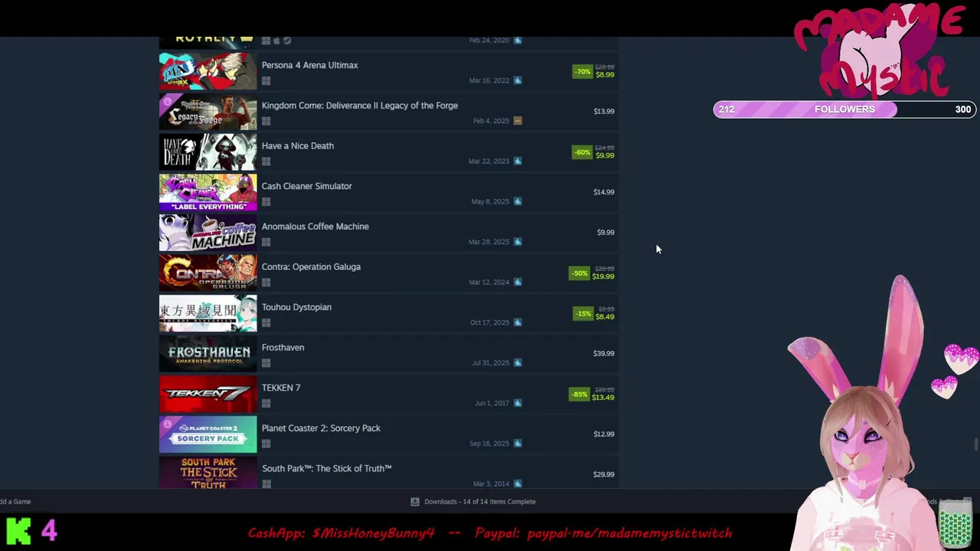Click the -60% discount badge for Have a Nice Death
This screenshot has height=551, width=980.
[583, 152]
